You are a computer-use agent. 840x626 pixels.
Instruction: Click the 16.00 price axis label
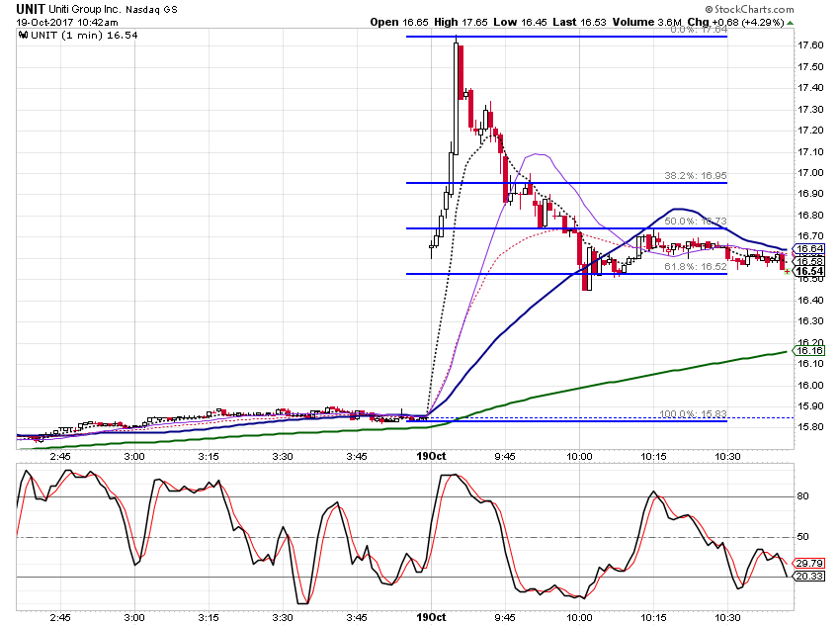pyautogui.click(x=810, y=386)
